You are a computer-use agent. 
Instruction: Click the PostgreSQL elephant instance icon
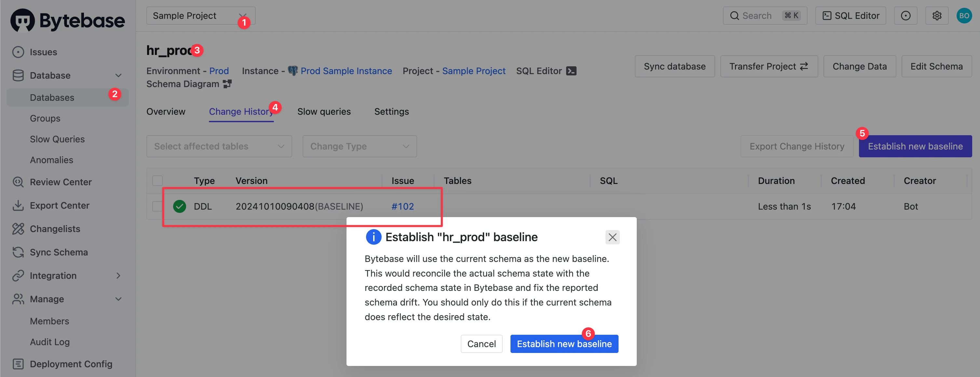(293, 71)
